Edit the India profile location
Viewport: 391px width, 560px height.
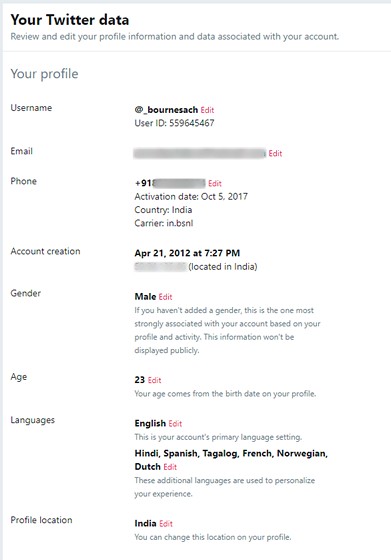coord(166,524)
